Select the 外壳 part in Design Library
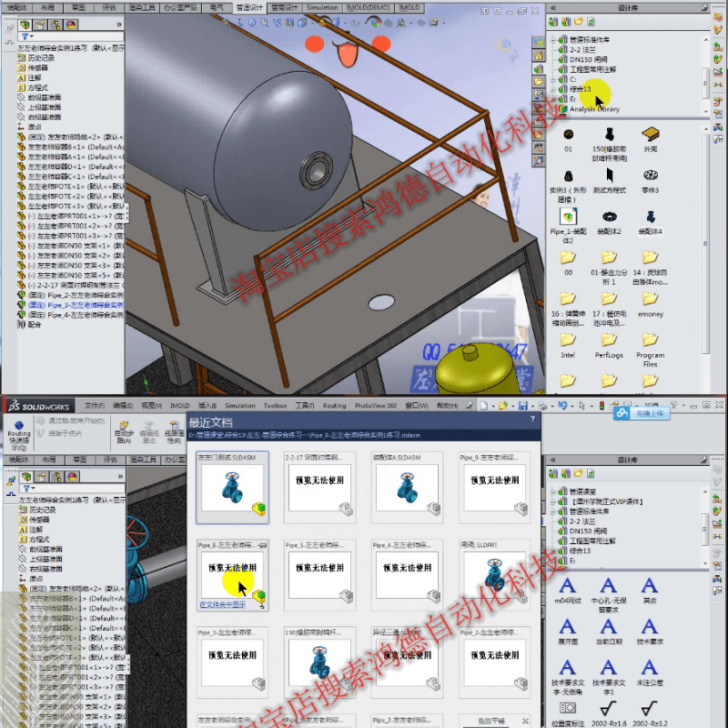The width and height of the screenshot is (728, 728). point(650,140)
